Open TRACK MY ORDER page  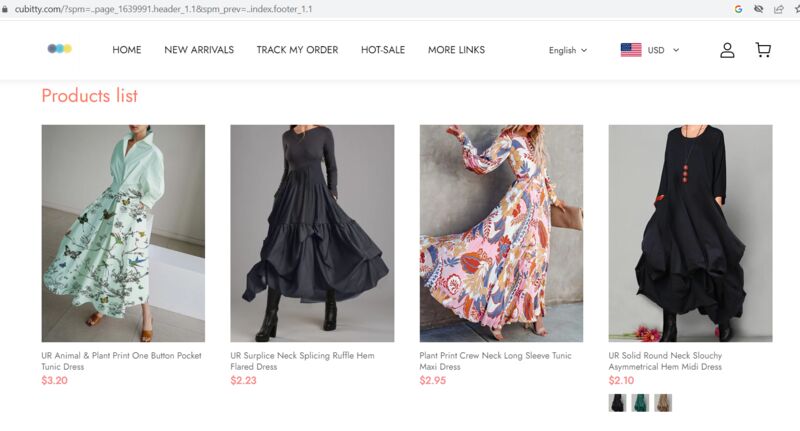[297, 50]
